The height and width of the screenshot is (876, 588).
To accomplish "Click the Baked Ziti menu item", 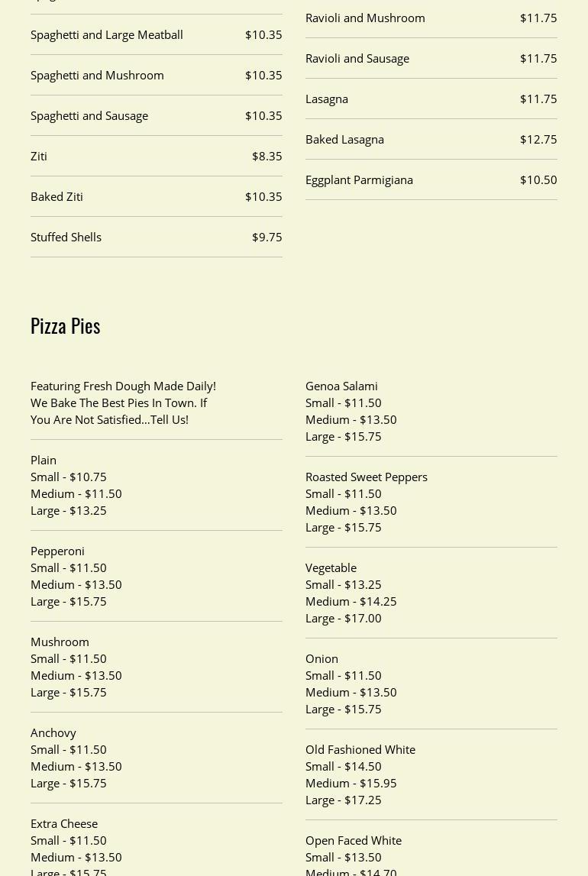I will click(x=57, y=196).
